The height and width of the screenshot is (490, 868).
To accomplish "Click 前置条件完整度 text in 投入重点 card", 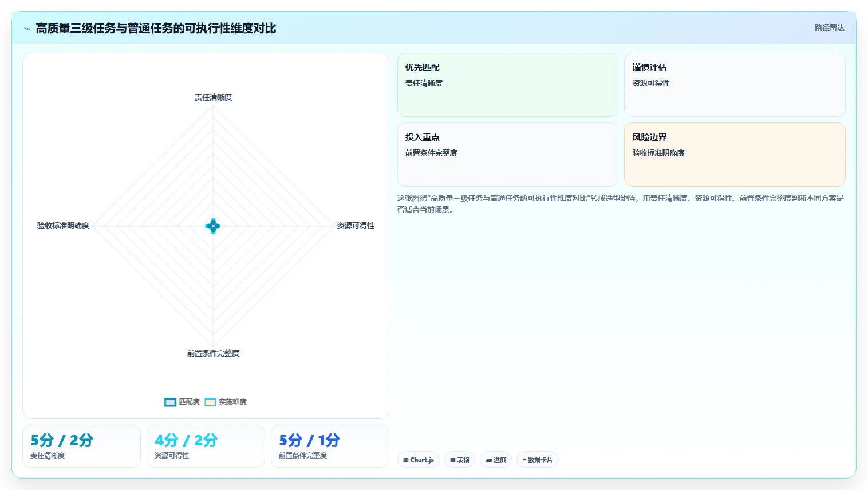I will click(431, 153).
